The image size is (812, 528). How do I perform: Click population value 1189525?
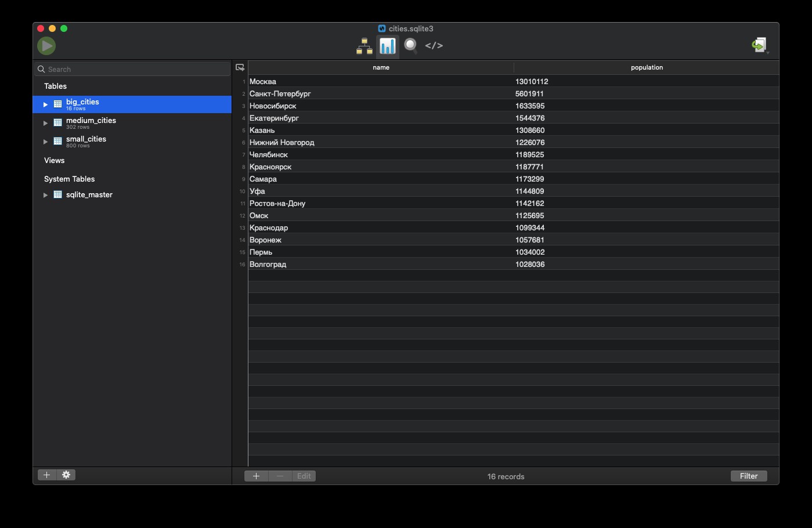click(530, 154)
